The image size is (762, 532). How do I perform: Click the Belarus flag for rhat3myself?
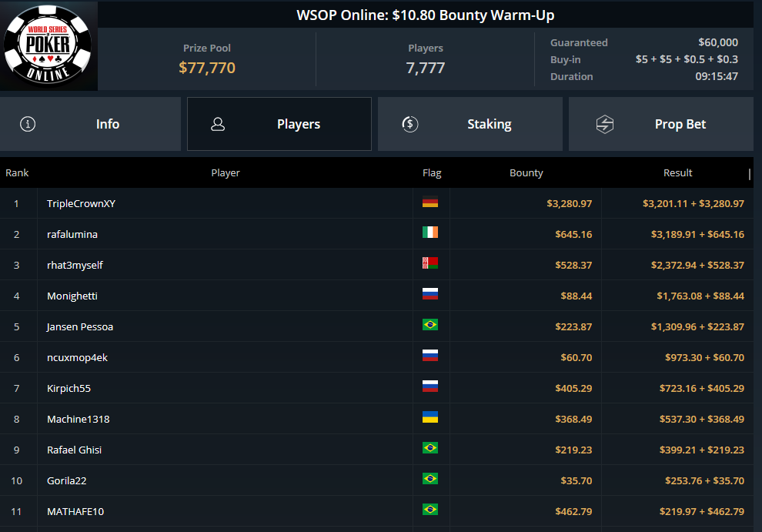click(430, 263)
